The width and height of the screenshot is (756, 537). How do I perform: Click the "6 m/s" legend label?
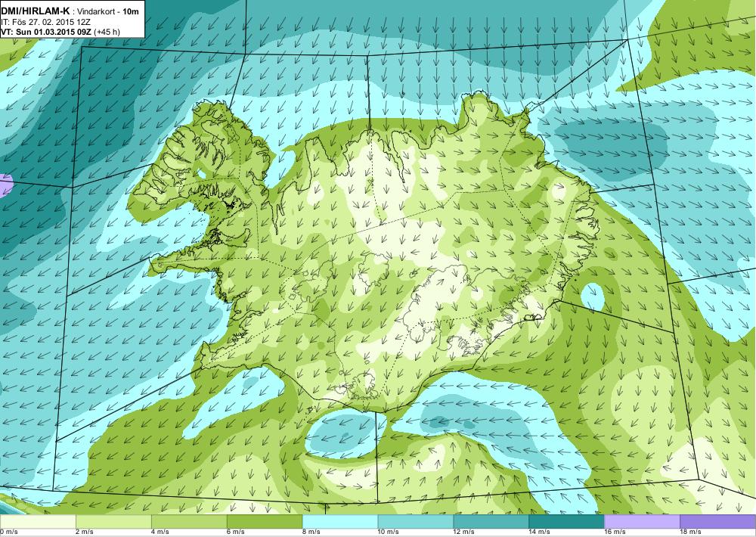pyautogui.click(x=236, y=532)
